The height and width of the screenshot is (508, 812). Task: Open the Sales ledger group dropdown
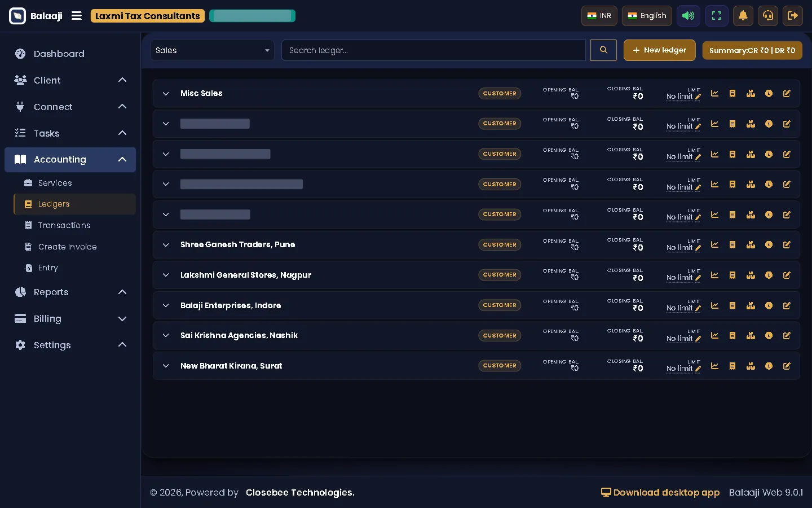coord(212,50)
